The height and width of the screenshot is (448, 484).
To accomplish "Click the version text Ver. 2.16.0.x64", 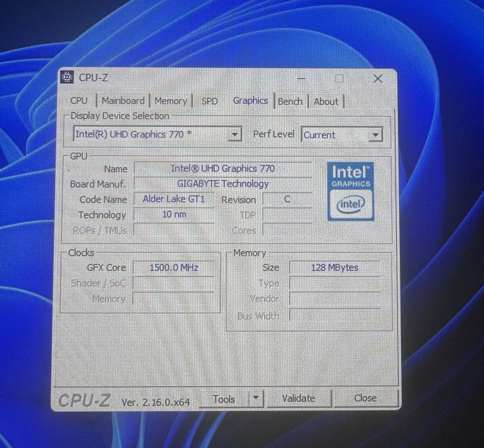I will (156, 402).
